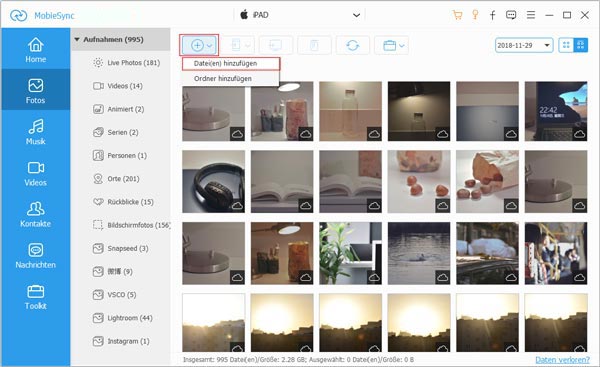
Task: Switch to large grid thumbnail view
Action: [580, 45]
